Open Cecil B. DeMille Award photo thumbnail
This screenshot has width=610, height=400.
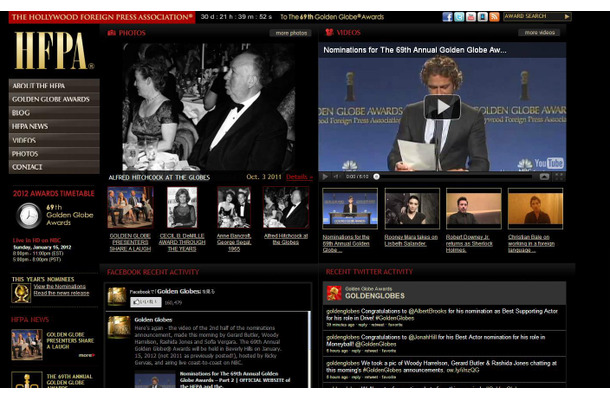182,207
